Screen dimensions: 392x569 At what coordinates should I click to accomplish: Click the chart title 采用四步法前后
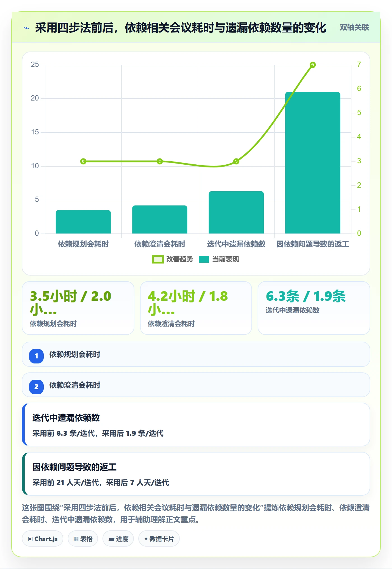click(181, 28)
